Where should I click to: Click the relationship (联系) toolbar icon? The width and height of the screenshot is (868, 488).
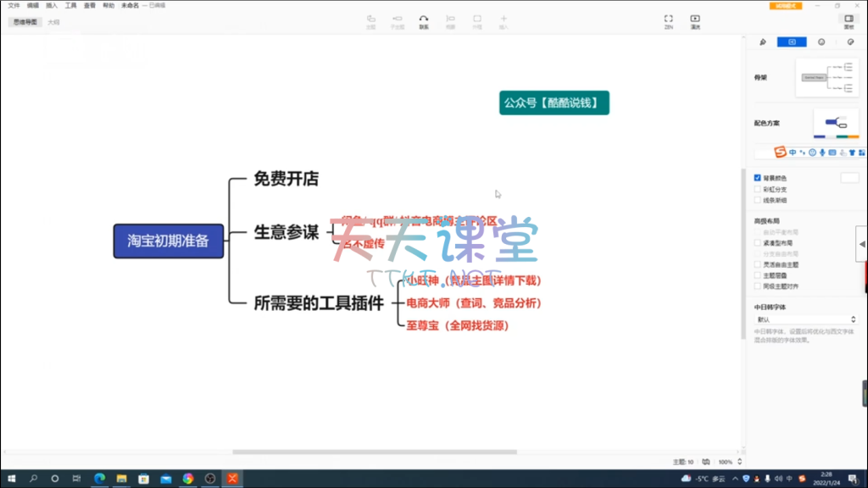click(x=424, y=19)
